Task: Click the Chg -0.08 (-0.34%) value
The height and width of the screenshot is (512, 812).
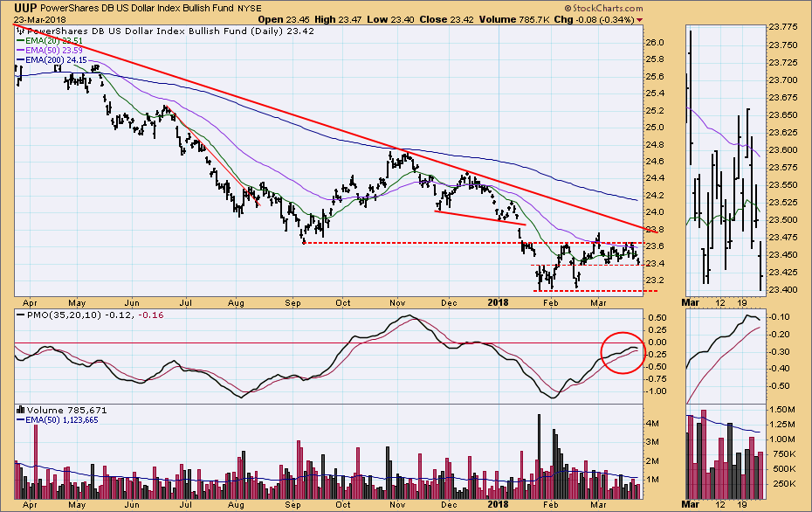Action: click(x=594, y=20)
